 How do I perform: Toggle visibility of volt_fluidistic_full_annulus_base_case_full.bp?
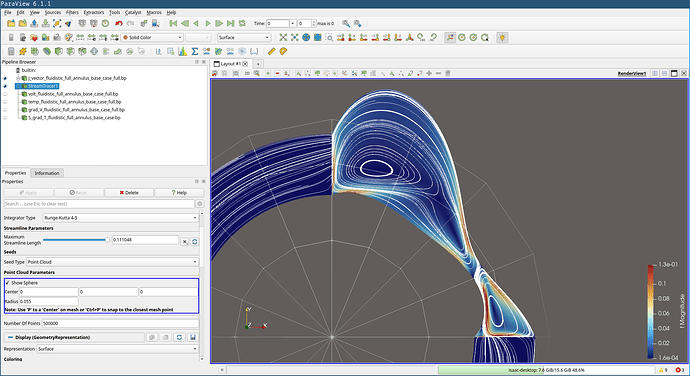pyautogui.click(x=5, y=94)
